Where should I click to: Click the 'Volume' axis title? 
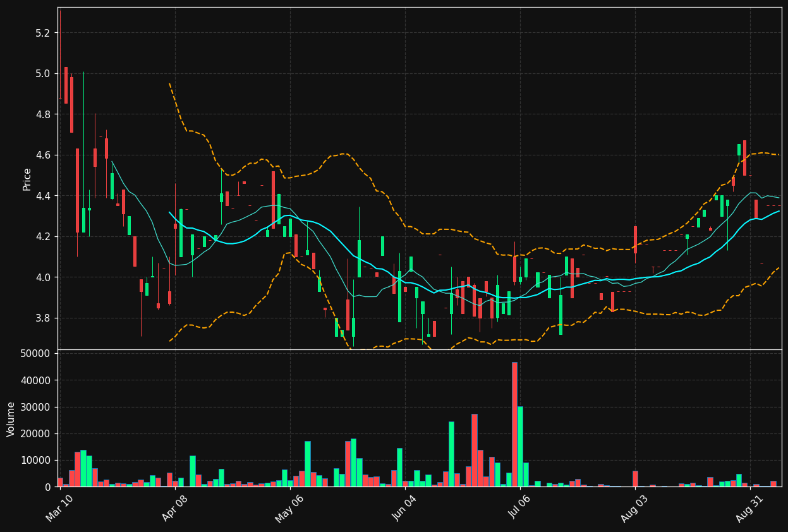point(11,419)
